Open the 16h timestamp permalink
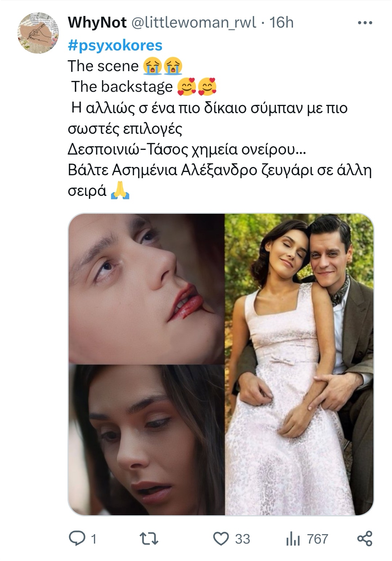 pyautogui.click(x=281, y=22)
